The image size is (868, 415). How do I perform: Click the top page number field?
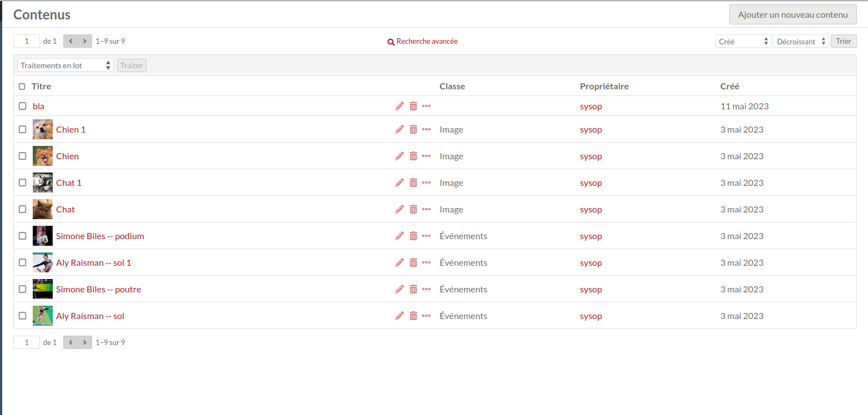coord(27,41)
